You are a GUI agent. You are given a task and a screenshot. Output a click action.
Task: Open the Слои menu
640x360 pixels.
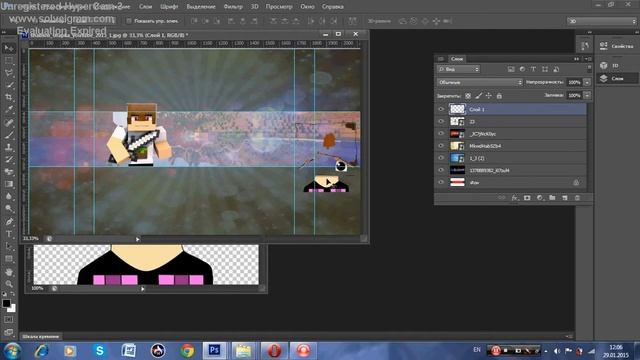tap(145, 7)
